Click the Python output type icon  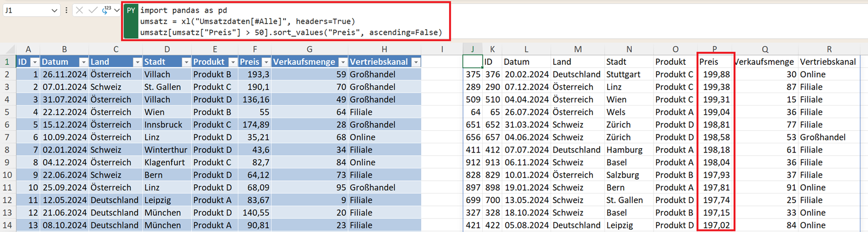pyautogui.click(x=106, y=10)
